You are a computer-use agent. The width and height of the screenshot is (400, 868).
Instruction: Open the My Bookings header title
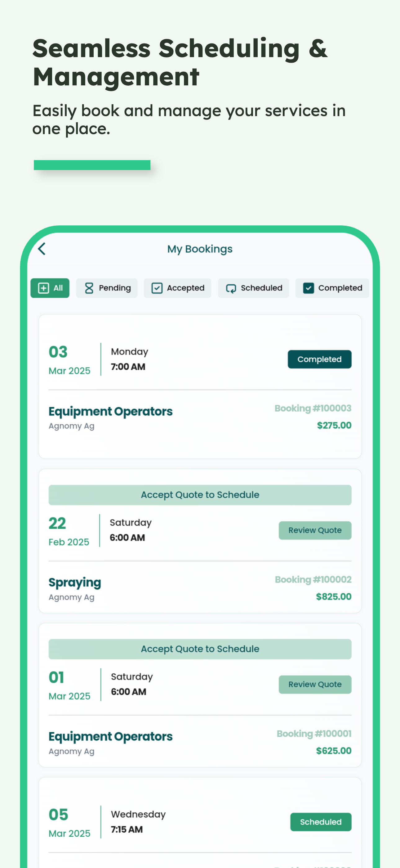pos(200,249)
